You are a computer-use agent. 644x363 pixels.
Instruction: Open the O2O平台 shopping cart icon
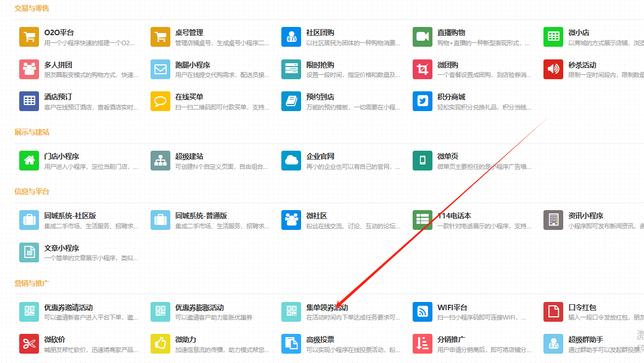tap(29, 37)
